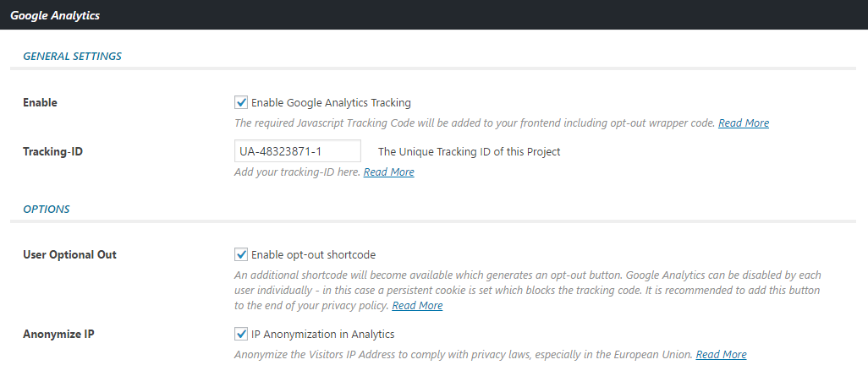
Task: Disable the IP Anonymization in Analytics checkbox
Action: tap(241, 334)
